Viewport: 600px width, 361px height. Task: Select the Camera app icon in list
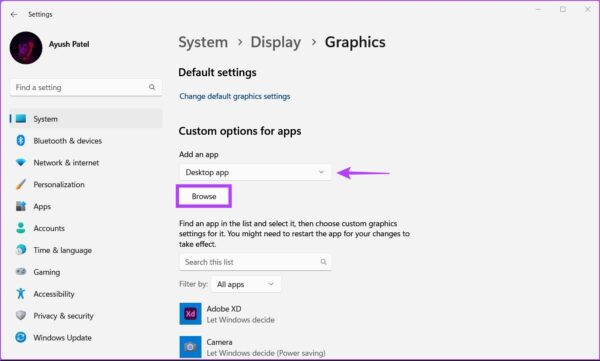coord(190,347)
